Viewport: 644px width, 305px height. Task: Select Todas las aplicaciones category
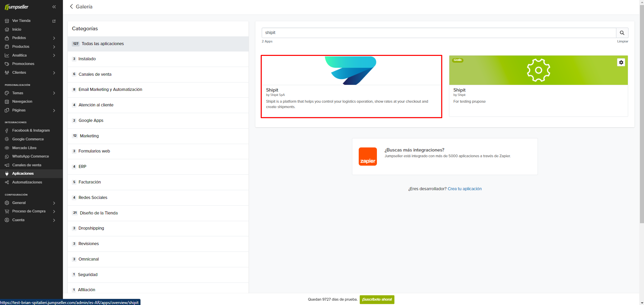point(158,44)
